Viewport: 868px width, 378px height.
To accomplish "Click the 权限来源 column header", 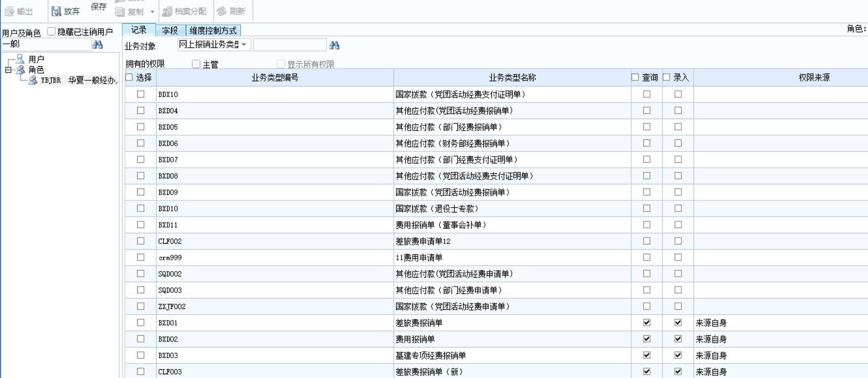I will 814,78.
